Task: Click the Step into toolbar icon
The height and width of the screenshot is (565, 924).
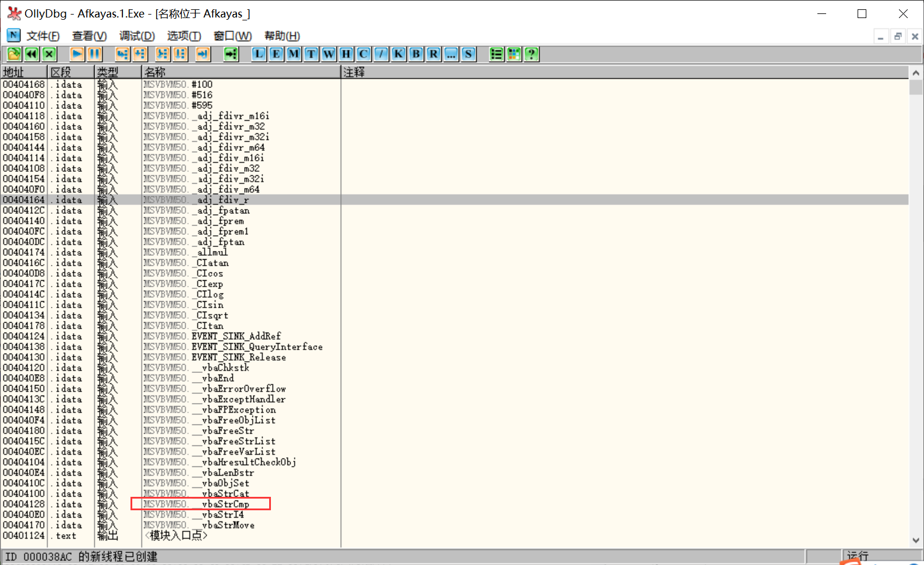Action: click(x=122, y=54)
